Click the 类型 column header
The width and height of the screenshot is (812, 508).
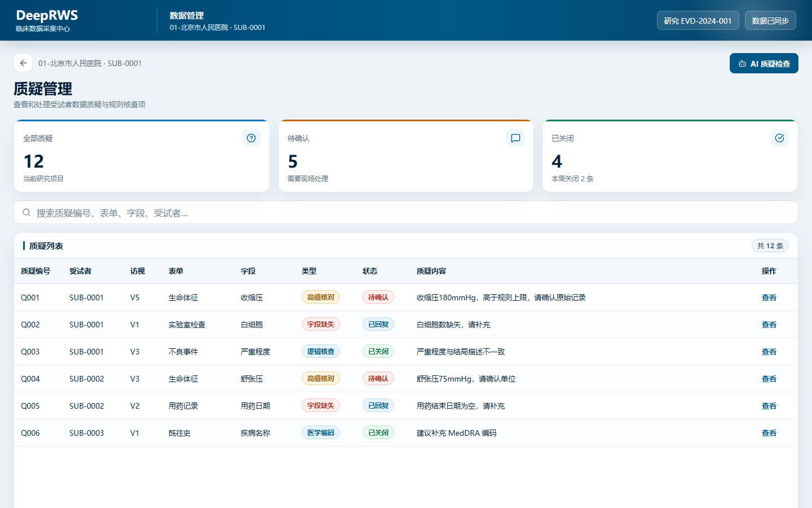(x=309, y=271)
